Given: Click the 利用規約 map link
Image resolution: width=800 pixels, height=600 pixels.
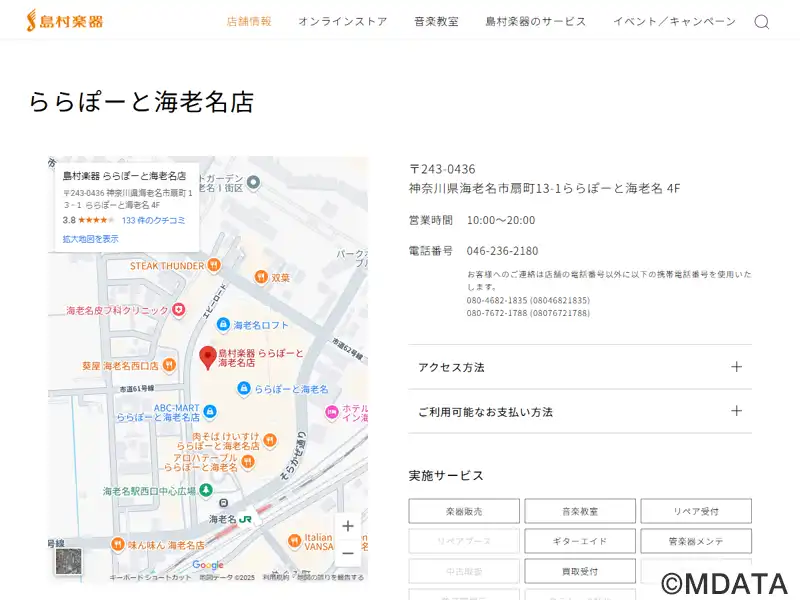Looking at the screenshot, I should coord(276,577).
